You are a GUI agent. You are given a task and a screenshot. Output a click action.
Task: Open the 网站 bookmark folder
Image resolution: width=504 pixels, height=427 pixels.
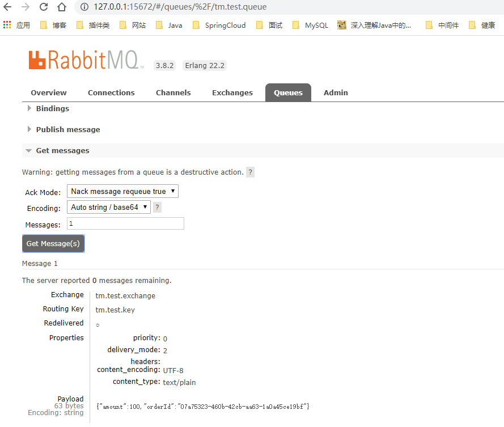(x=133, y=25)
